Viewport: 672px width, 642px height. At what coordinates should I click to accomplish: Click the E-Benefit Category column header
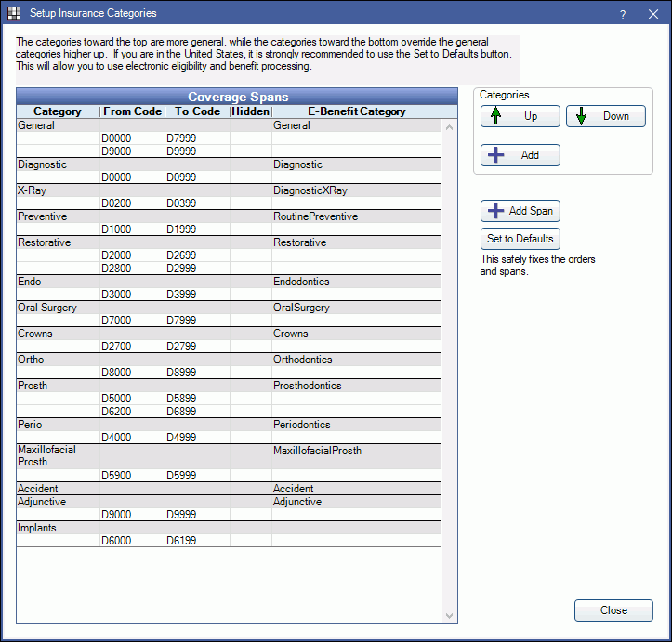[357, 111]
